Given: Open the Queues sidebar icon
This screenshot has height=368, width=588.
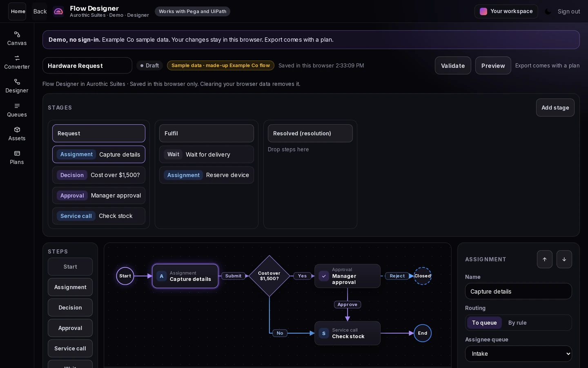Looking at the screenshot, I should 17,106.
